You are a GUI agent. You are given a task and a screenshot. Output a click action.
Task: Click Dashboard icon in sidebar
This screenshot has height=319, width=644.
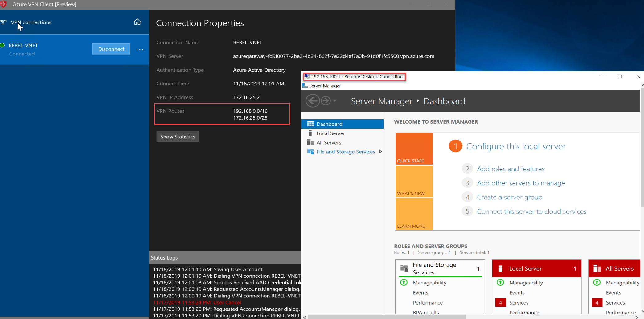[x=310, y=124]
